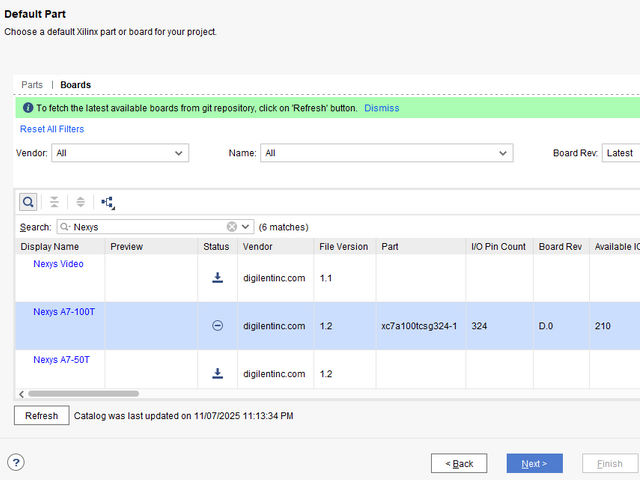
Task: Select the Boards tab
Action: 75,85
